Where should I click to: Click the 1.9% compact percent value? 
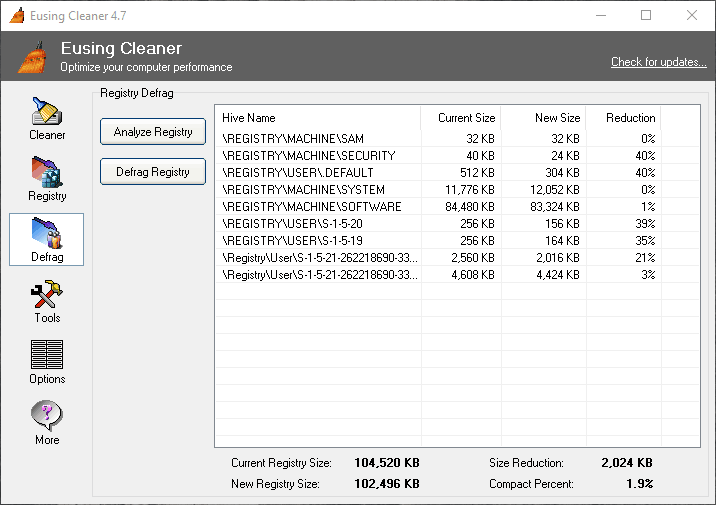[639, 484]
